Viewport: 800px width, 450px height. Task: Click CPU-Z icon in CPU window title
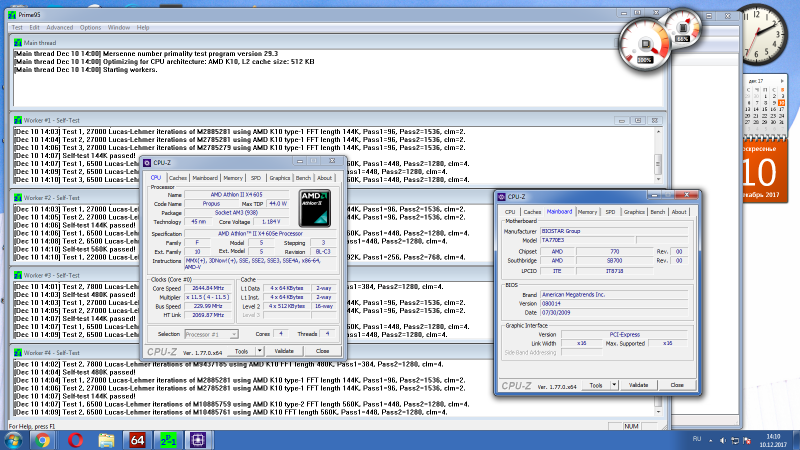(147, 163)
